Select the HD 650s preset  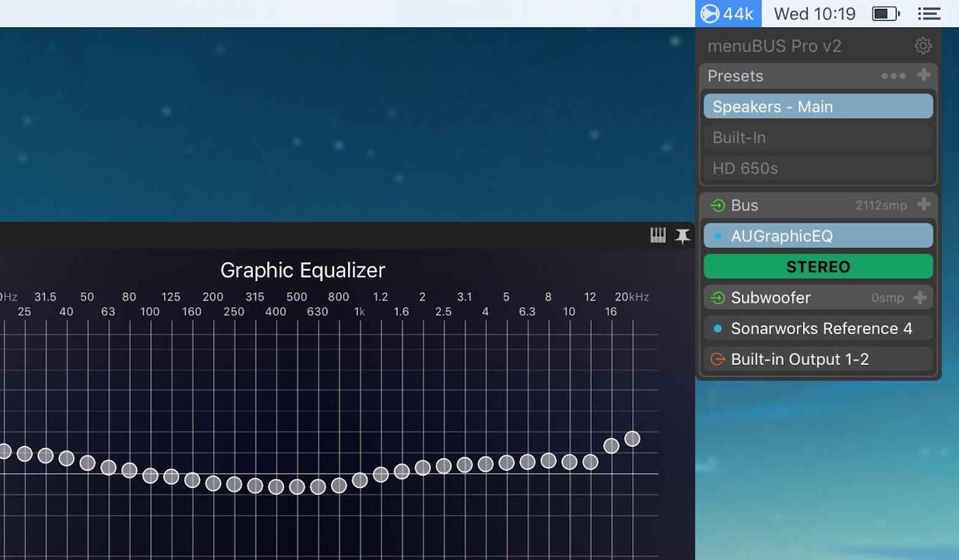pos(818,168)
